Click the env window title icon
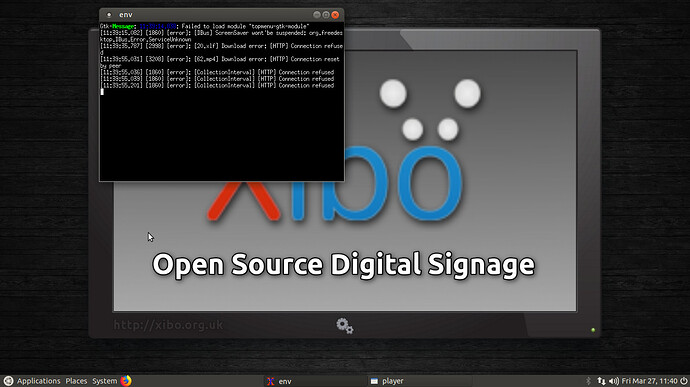This screenshot has width=690, height=387. click(109, 15)
